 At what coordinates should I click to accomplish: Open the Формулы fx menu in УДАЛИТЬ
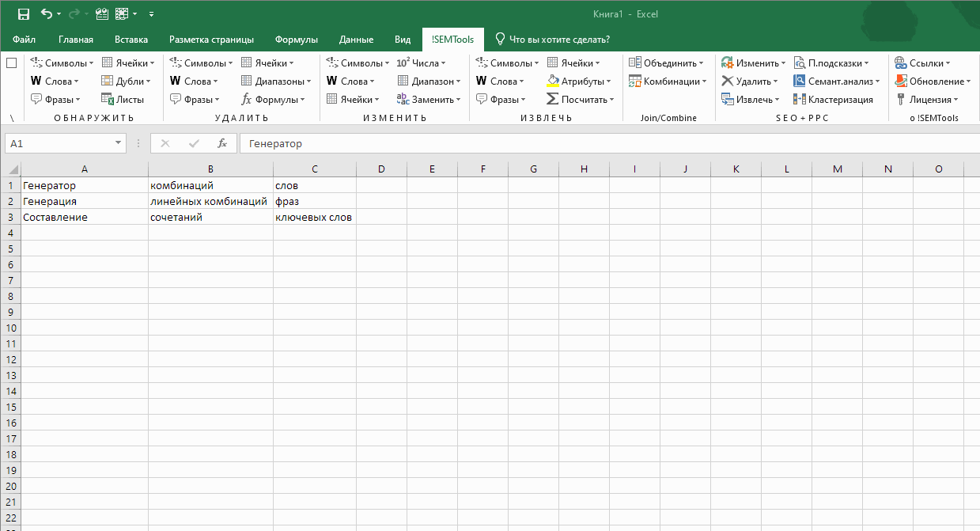point(273,99)
